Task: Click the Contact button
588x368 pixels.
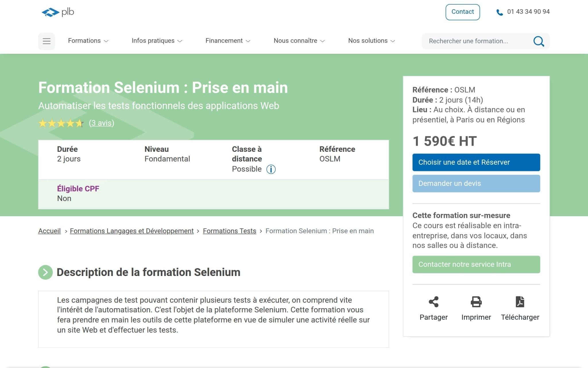Action: (462, 12)
